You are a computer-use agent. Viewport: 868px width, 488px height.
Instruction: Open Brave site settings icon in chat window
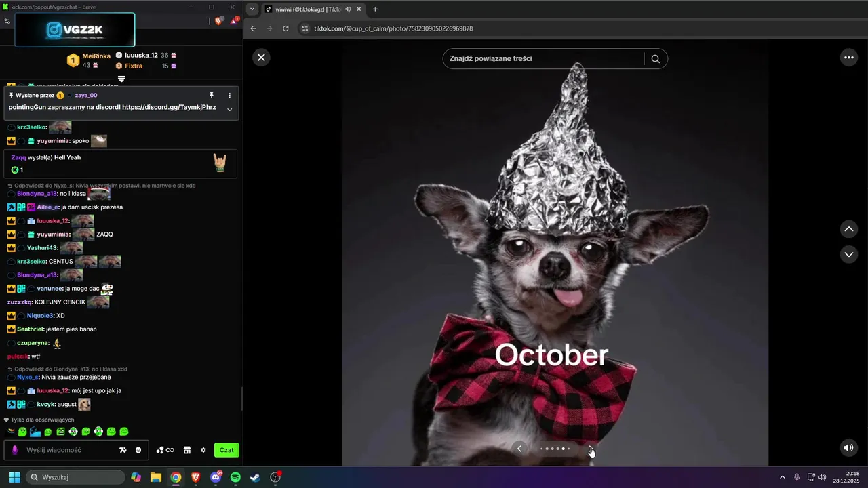tap(7, 21)
